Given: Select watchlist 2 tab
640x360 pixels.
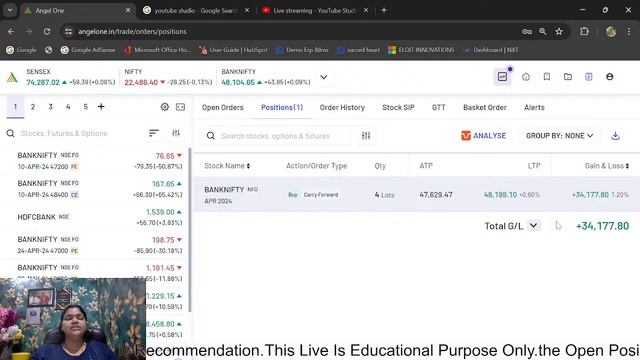Looking at the screenshot, I should tap(33, 107).
